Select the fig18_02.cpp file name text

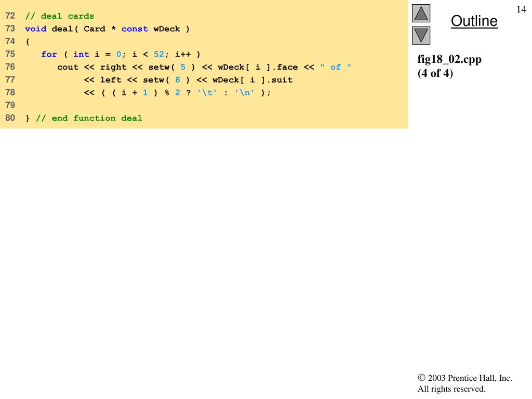coord(449,59)
